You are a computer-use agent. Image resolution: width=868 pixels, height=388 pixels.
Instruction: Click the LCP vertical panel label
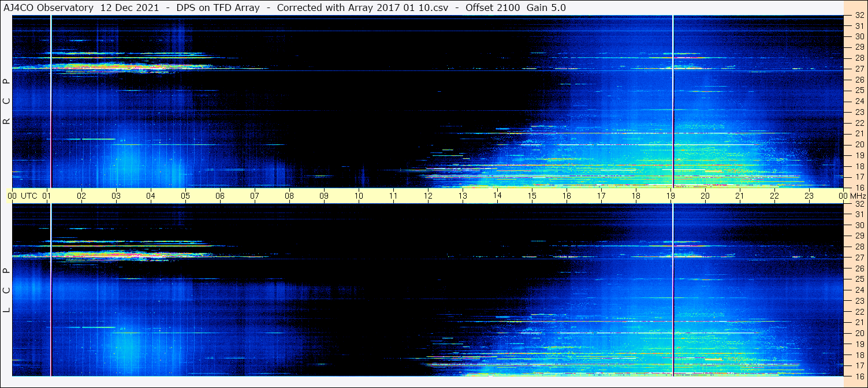tap(7, 290)
